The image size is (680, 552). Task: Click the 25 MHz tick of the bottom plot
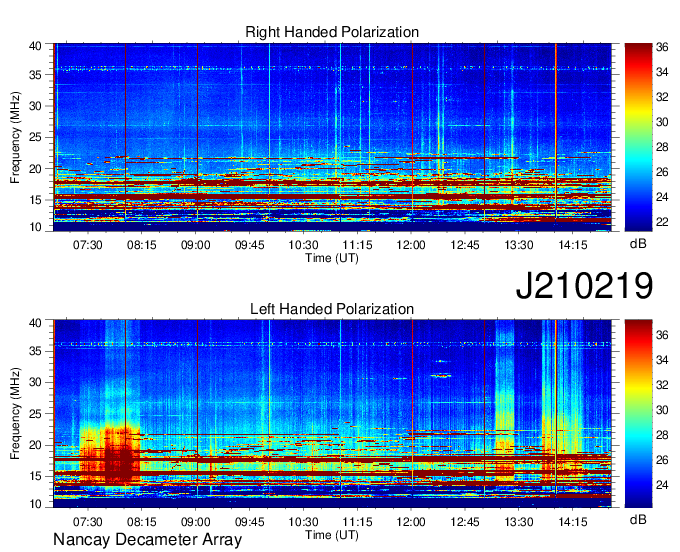(35, 414)
